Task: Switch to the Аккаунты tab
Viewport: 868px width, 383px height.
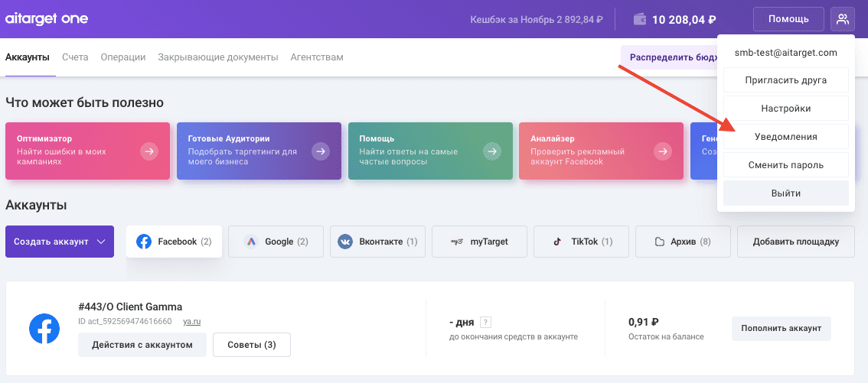Action: pyautogui.click(x=27, y=57)
